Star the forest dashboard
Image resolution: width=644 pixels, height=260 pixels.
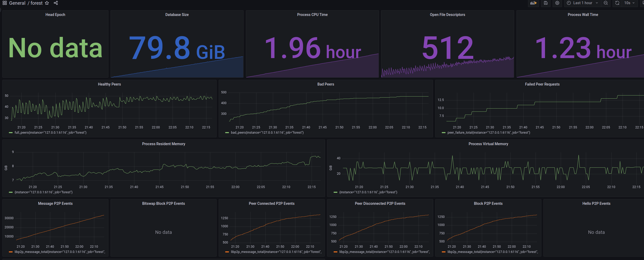47,3
